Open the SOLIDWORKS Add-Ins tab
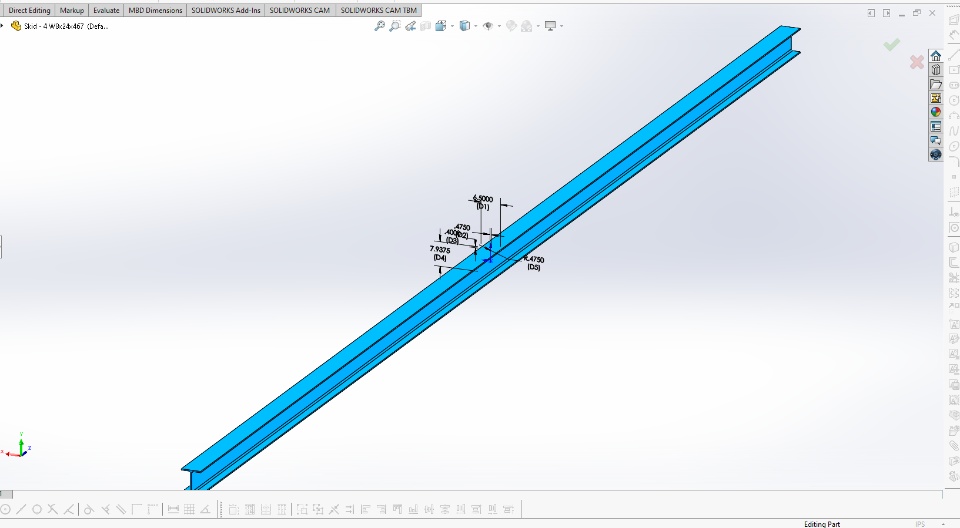960x528 pixels. coord(225,10)
